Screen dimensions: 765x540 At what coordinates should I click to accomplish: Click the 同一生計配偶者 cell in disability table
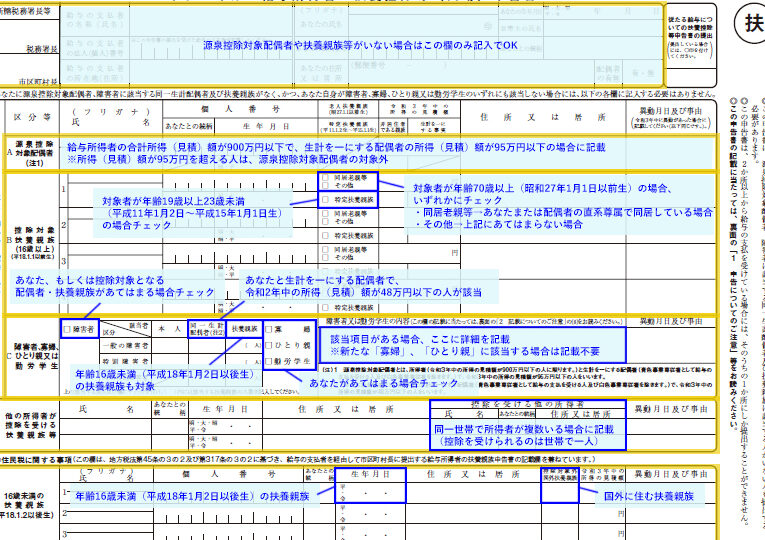coord(206,328)
